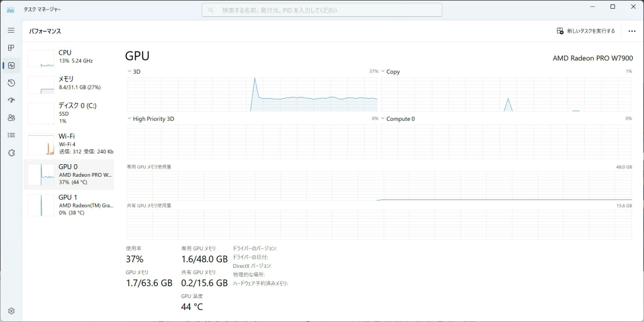Viewport: 644px width, 322px height.
Task: Open Task Manager settings gear
Action: tap(11, 311)
